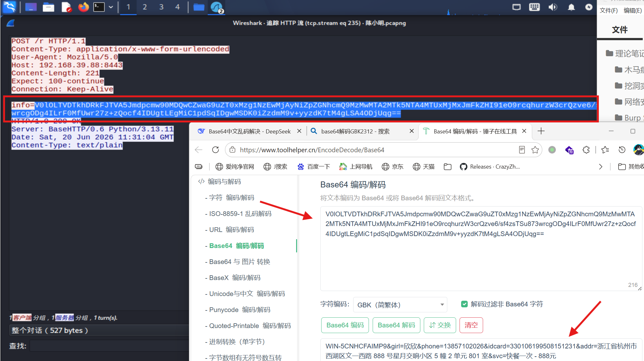Viewport: 644px width, 361px height.
Task: Launch Firefox from the top panel
Action: pos(83,7)
